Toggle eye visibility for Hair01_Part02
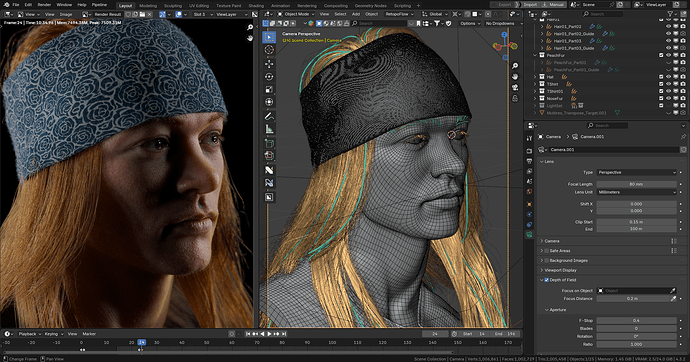 tap(668, 26)
